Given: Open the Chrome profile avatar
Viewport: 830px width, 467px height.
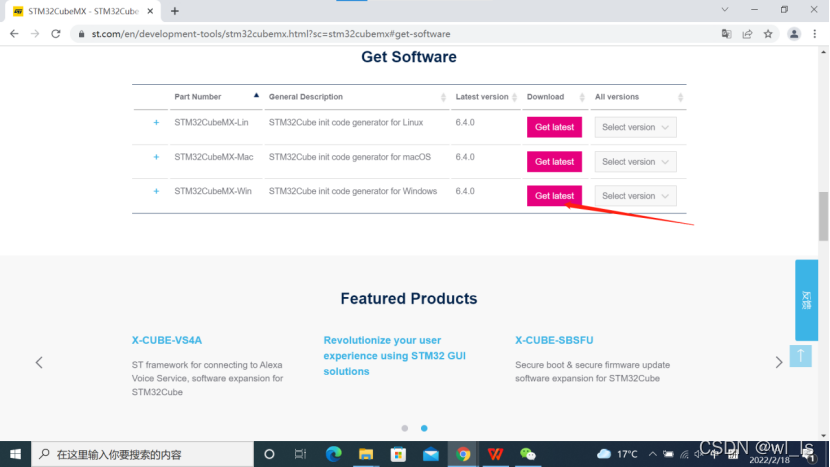Looking at the screenshot, I should (794, 34).
